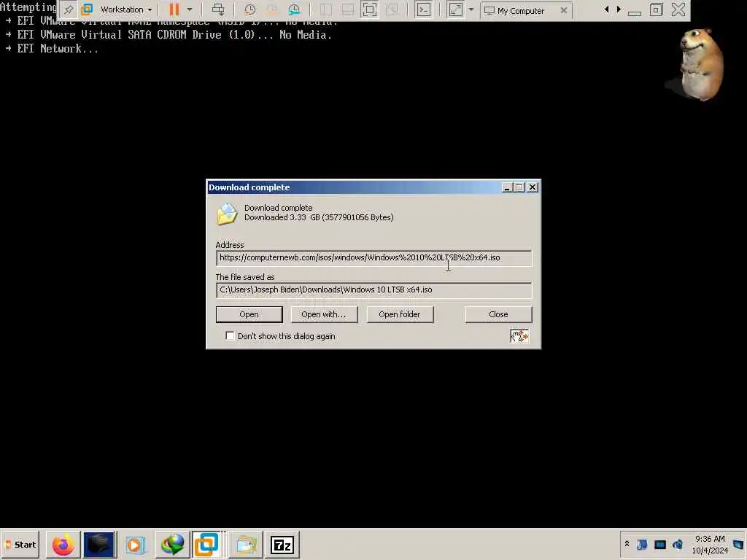
Task: Click the show desktop icon at tray edge
Action: (739, 544)
